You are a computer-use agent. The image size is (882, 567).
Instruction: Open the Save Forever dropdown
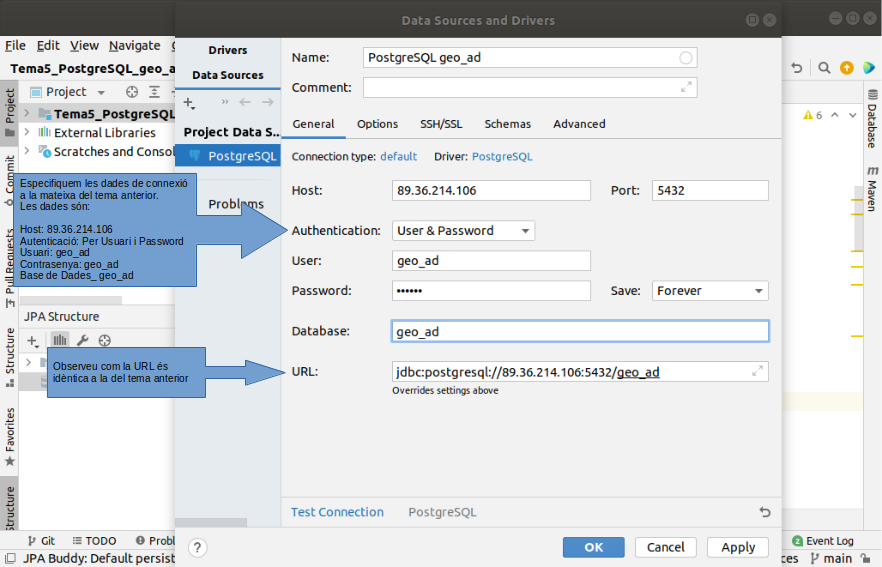point(710,291)
